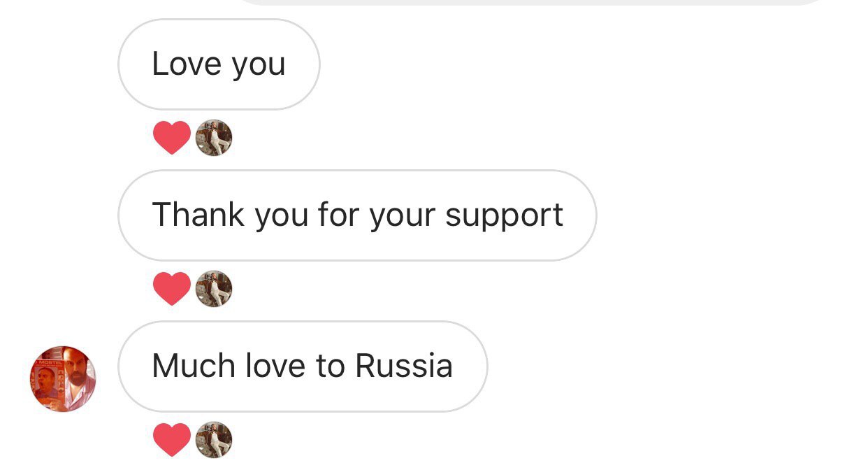868x463 pixels.
Task: Tap the heart reaction under "Love you"
Action: 172,138
